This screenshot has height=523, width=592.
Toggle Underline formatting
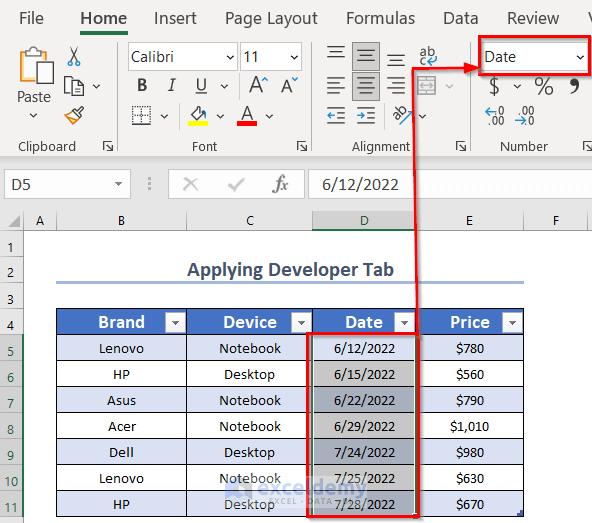[201, 86]
